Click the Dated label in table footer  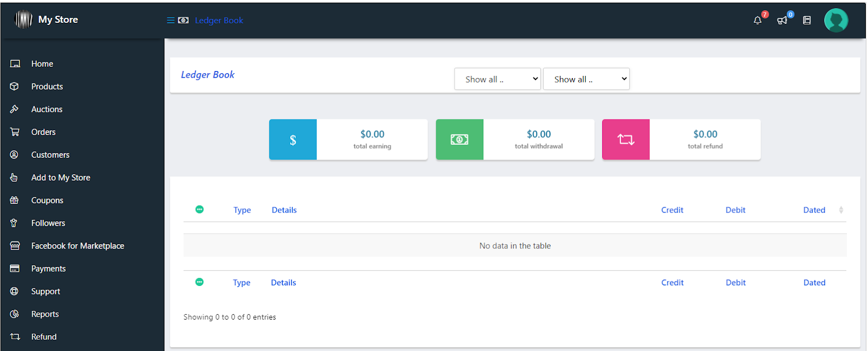pyautogui.click(x=814, y=283)
